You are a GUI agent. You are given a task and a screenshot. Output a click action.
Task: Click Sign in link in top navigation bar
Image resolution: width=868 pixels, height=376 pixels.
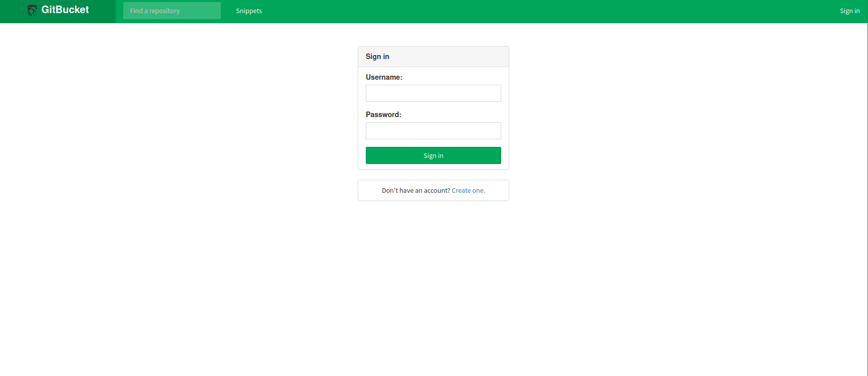[x=850, y=11]
